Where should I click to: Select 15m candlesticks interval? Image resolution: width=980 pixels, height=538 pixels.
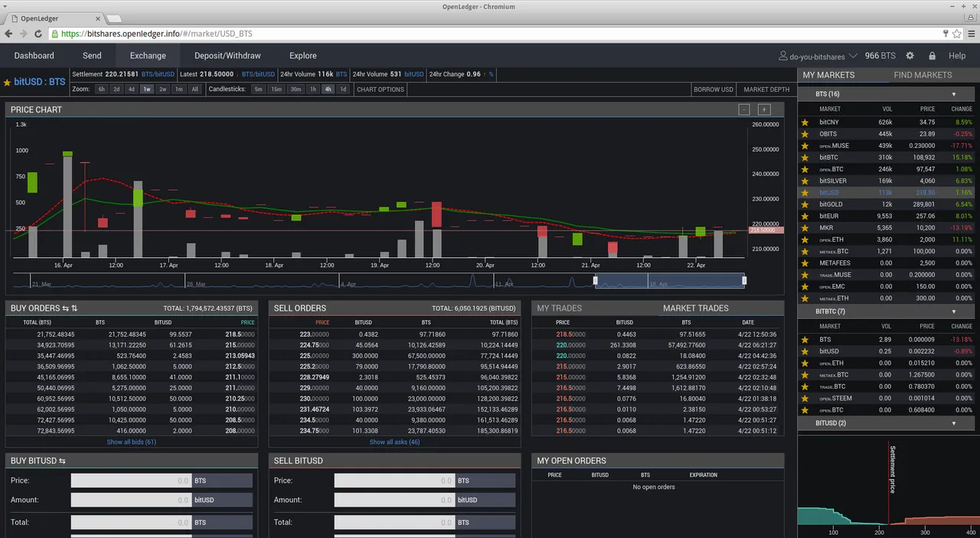click(x=276, y=90)
